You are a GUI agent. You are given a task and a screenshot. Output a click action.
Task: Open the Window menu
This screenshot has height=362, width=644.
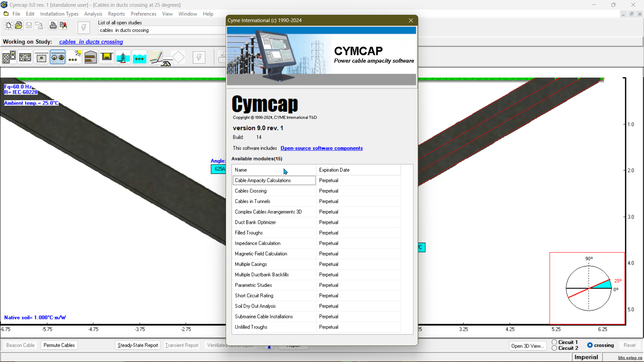point(187,14)
